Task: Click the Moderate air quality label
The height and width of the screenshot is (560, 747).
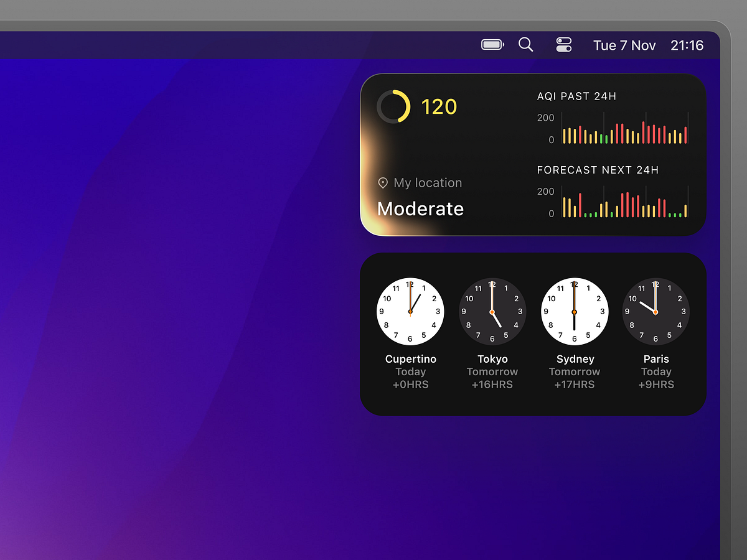Action: pos(420,208)
